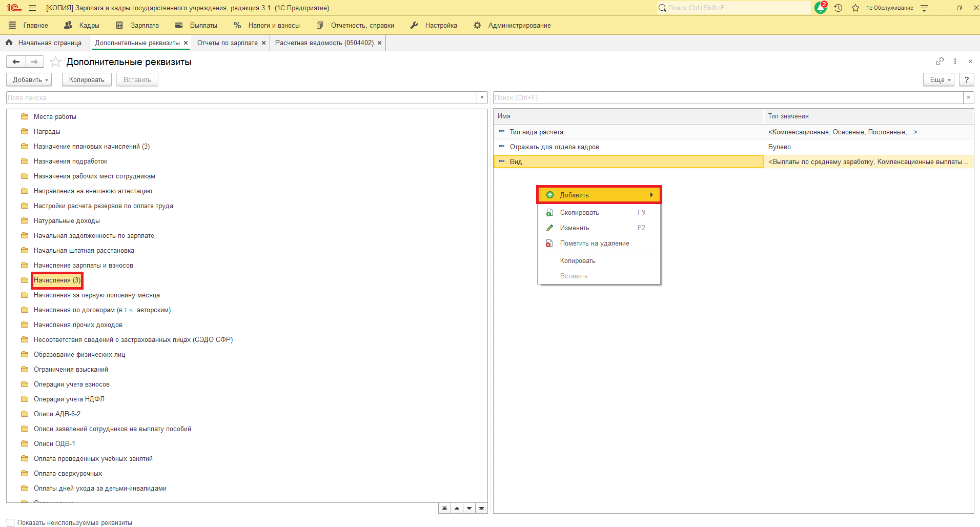Select the Оплата сверхурочных folder
980x527 pixels.
pos(68,474)
